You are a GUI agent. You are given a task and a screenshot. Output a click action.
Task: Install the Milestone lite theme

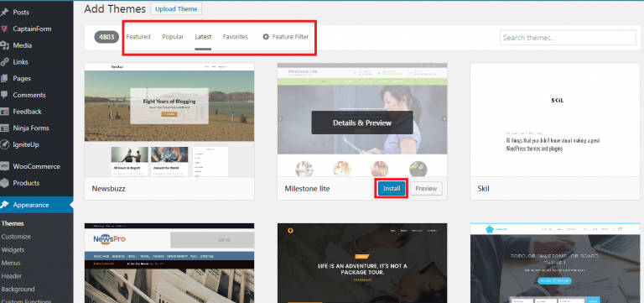click(x=392, y=189)
